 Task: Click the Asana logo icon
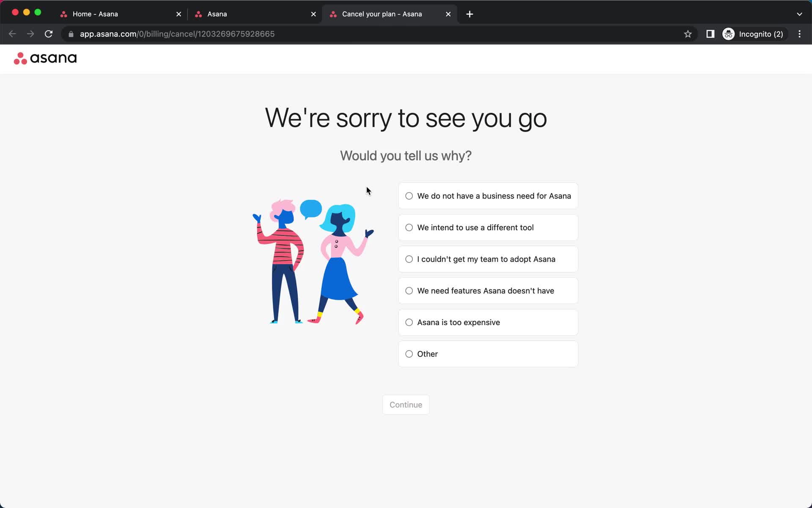coord(20,58)
